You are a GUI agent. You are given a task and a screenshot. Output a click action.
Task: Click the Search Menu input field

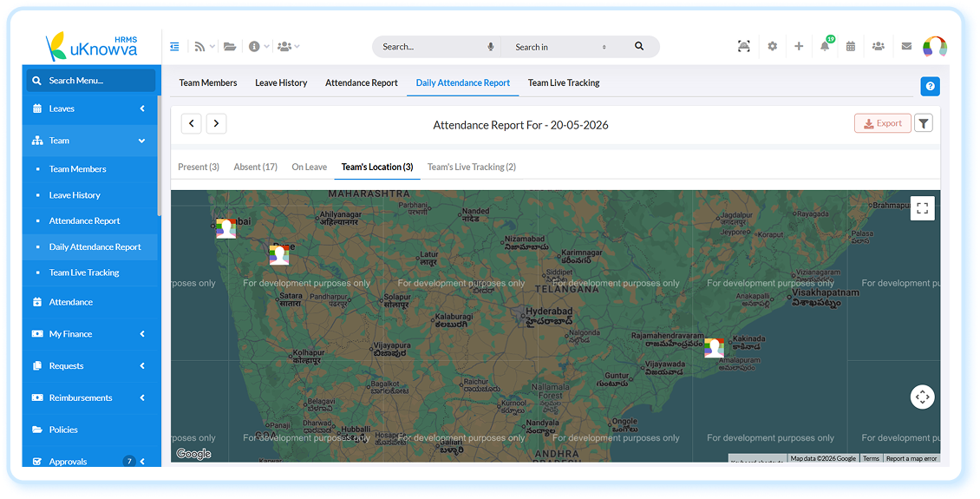pyautogui.click(x=90, y=81)
